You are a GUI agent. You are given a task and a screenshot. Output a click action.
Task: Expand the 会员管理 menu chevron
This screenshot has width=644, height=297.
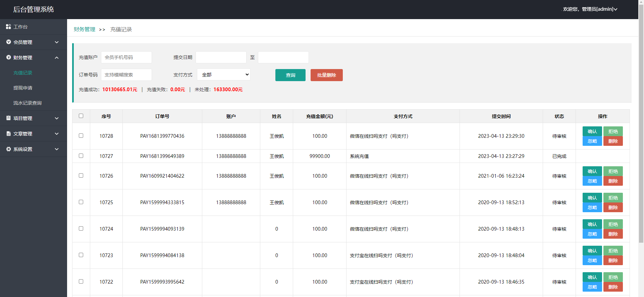(57, 42)
